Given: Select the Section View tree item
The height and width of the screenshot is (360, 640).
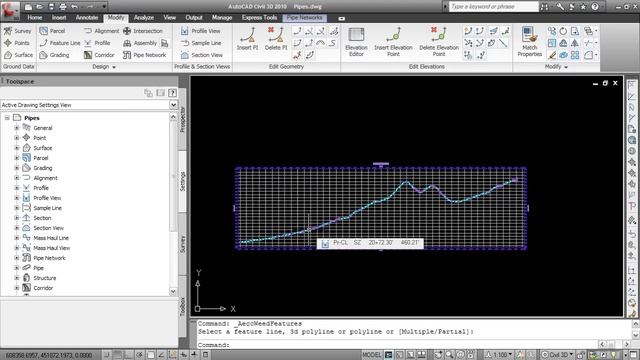Looking at the screenshot, I should coord(48,228).
